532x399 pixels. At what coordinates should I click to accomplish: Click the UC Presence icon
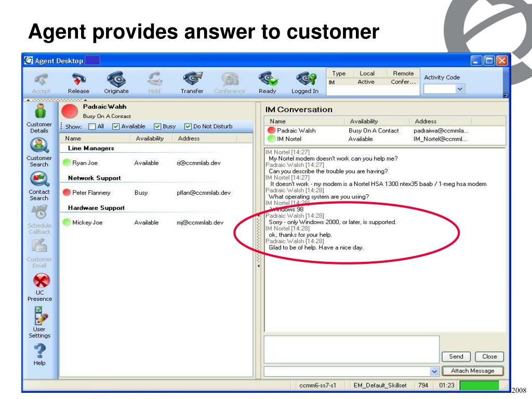point(42,281)
